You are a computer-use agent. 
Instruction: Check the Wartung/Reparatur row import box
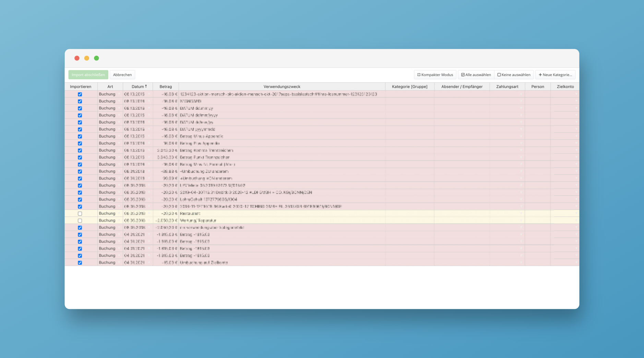point(80,220)
